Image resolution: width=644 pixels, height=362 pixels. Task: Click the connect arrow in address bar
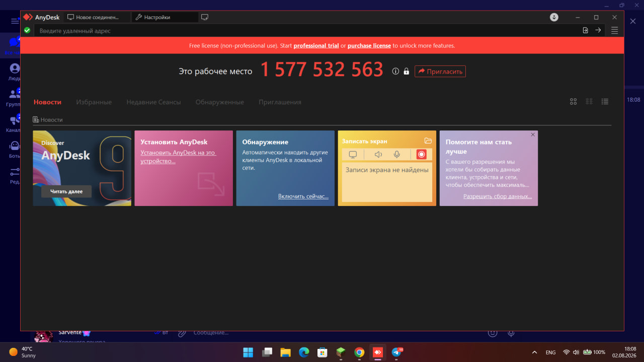point(598,30)
